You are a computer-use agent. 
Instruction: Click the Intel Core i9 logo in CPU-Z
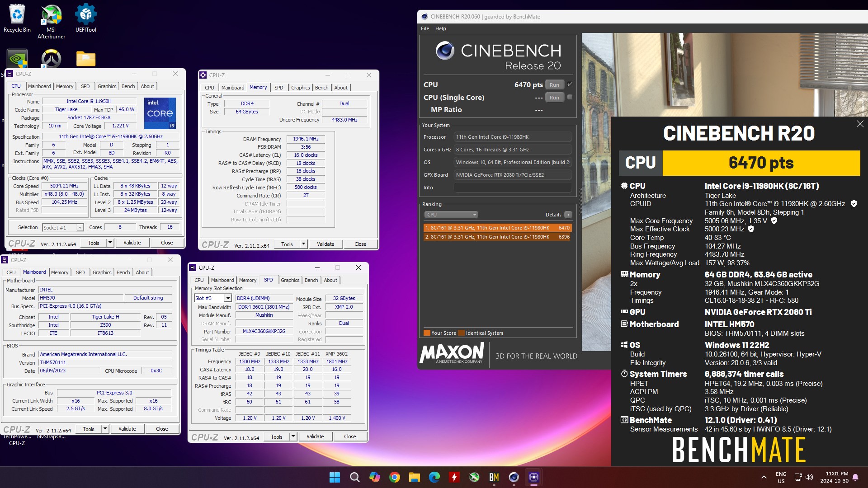tap(160, 113)
